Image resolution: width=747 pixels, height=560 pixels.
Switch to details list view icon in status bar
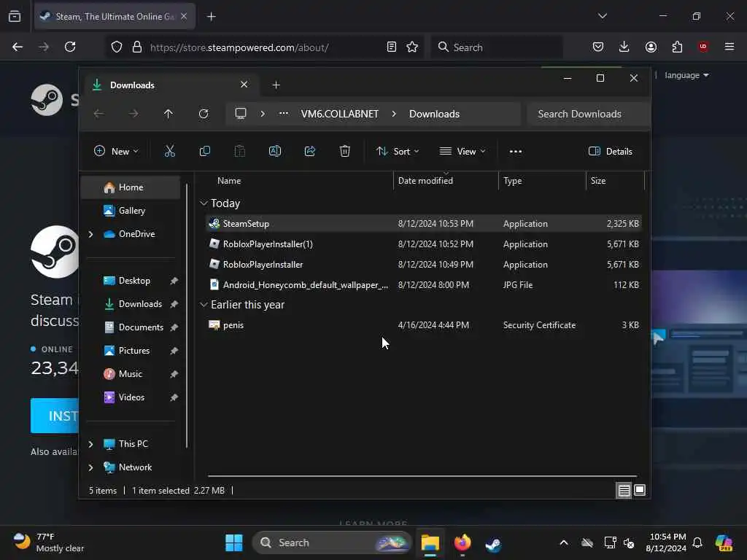(624, 490)
